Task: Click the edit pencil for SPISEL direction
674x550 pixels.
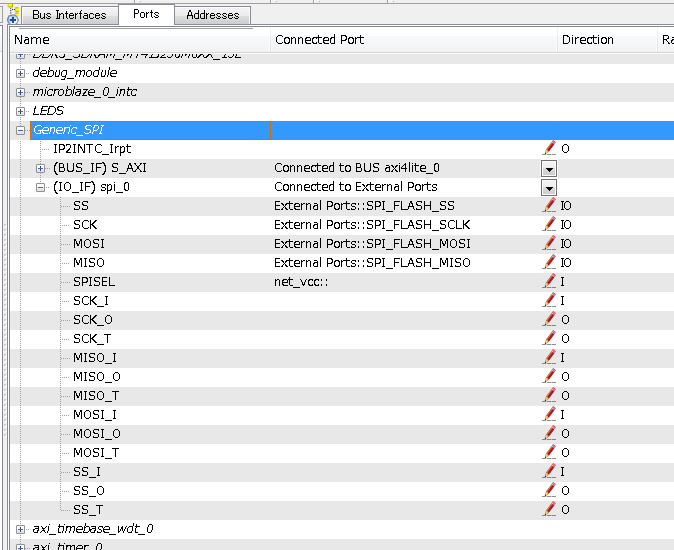Action: 549,282
